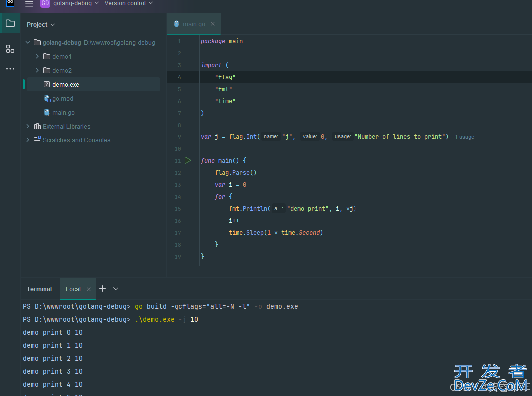Click 'demo print 4 10' output line

coord(53,384)
